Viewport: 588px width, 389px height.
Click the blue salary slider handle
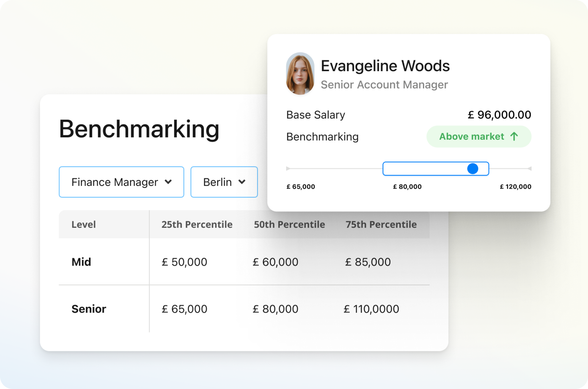coord(473,169)
